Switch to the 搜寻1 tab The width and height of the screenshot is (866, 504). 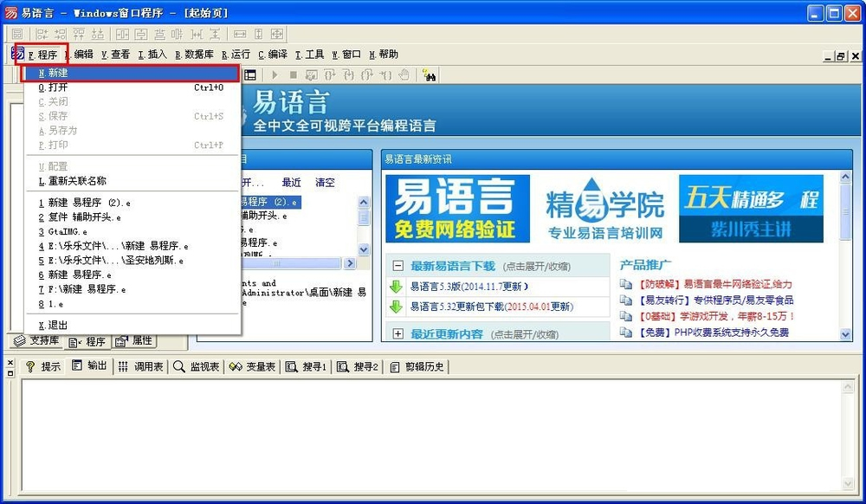click(306, 366)
